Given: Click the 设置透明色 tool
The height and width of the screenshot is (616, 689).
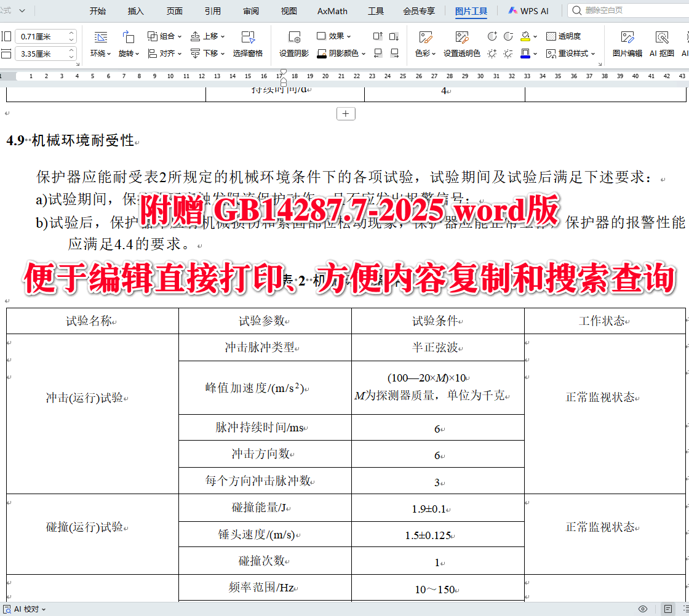Looking at the screenshot, I should [x=461, y=44].
